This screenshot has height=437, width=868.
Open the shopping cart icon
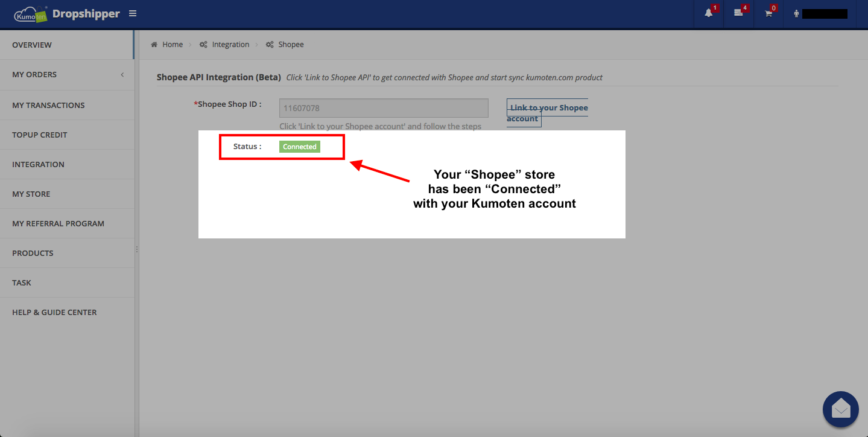(768, 13)
